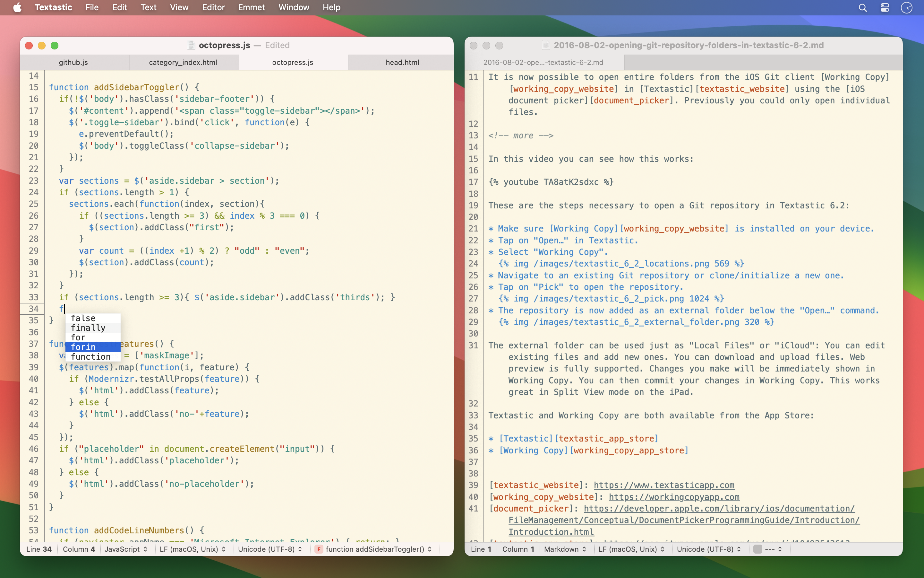Open Markdown syntax dropdown in right window

coord(566,549)
